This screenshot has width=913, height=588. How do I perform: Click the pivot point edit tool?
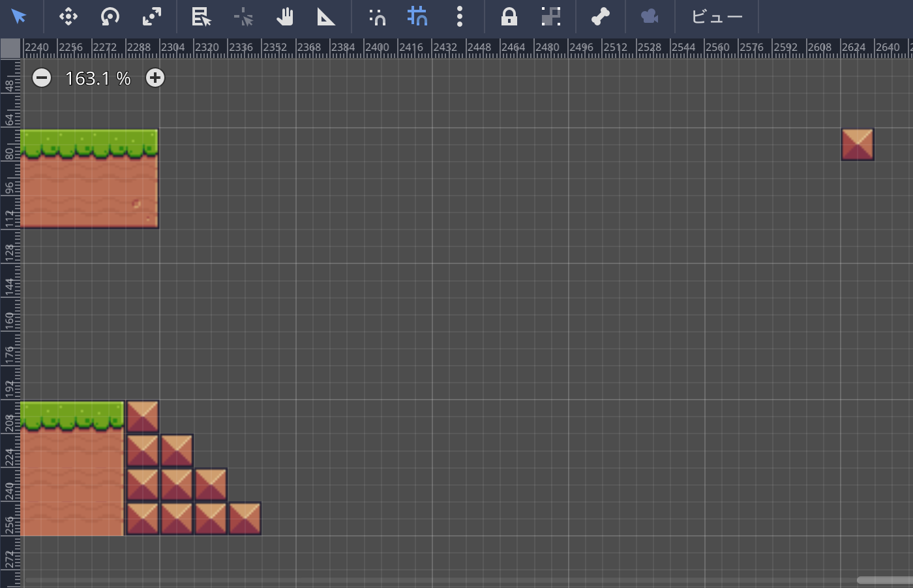(243, 16)
